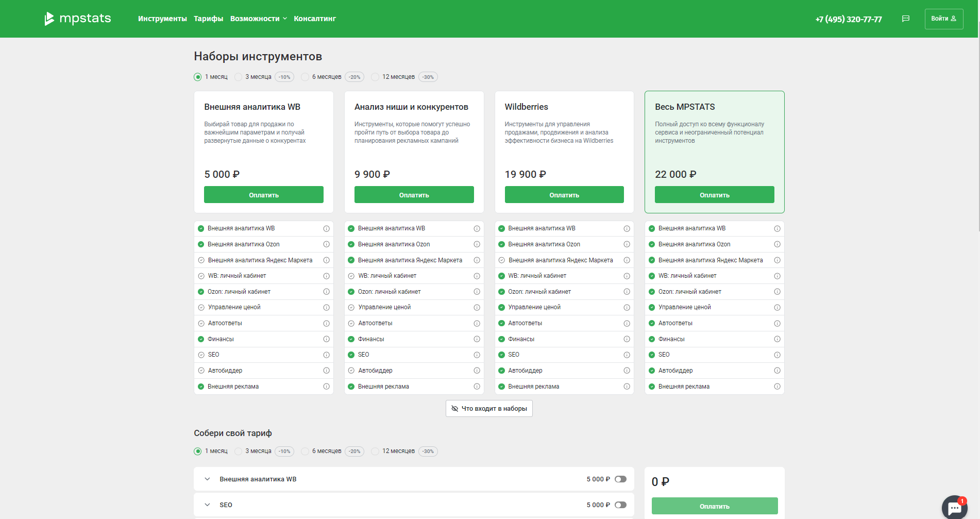Click the 22 000 ₽ price

pos(675,175)
